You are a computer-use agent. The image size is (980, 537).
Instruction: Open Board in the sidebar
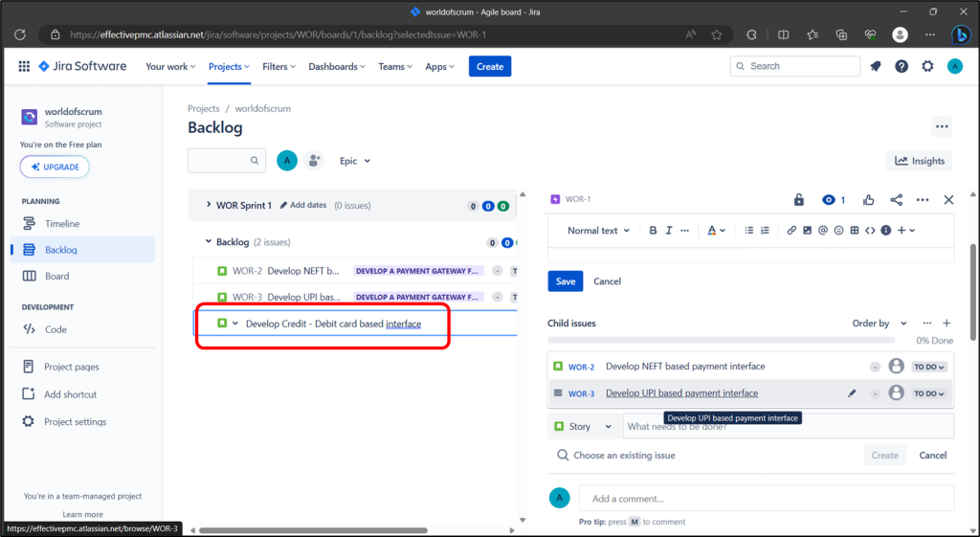(82, 276)
